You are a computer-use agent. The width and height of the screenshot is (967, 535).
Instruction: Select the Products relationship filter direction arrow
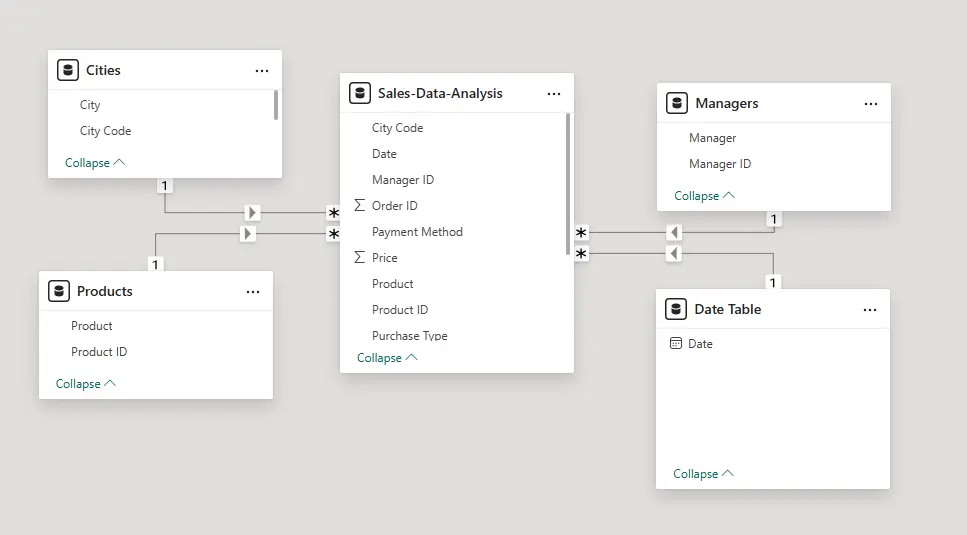coord(247,234)
